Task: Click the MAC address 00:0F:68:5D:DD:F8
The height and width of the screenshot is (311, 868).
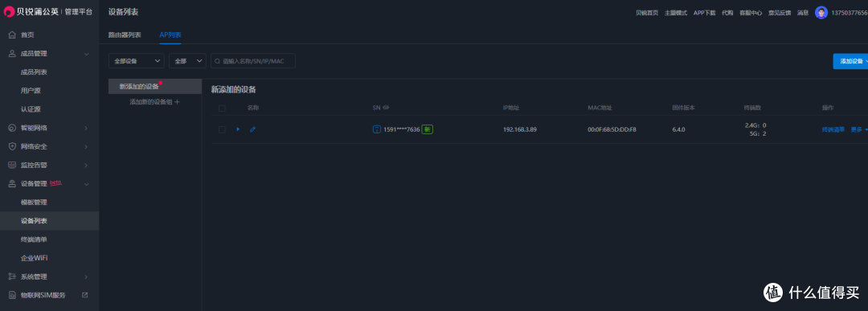Action: 612,129
